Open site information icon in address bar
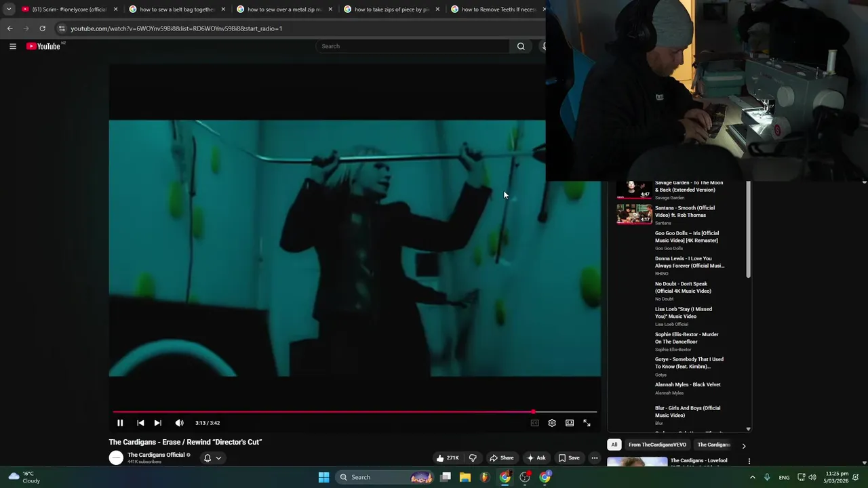This screenshot has width=868, height=488. pos(62,28)
